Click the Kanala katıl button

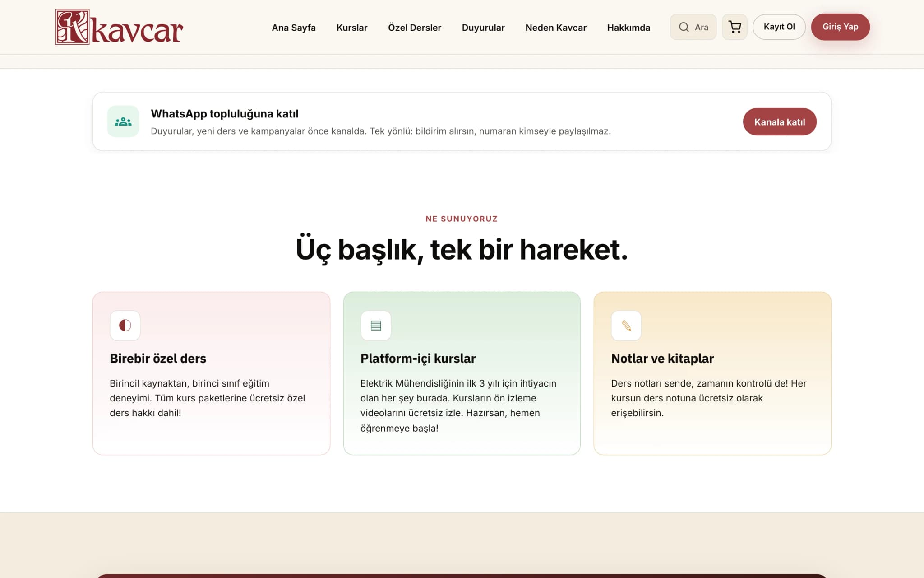tap(780, 122)
